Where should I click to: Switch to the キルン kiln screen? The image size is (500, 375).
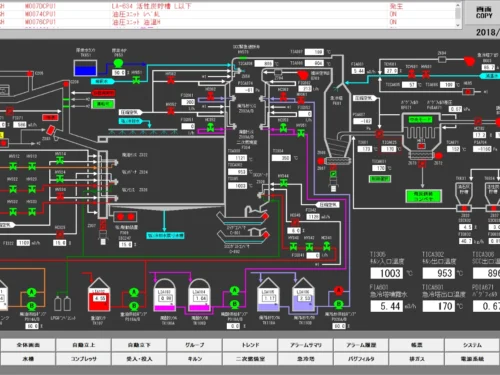(195, 359)
